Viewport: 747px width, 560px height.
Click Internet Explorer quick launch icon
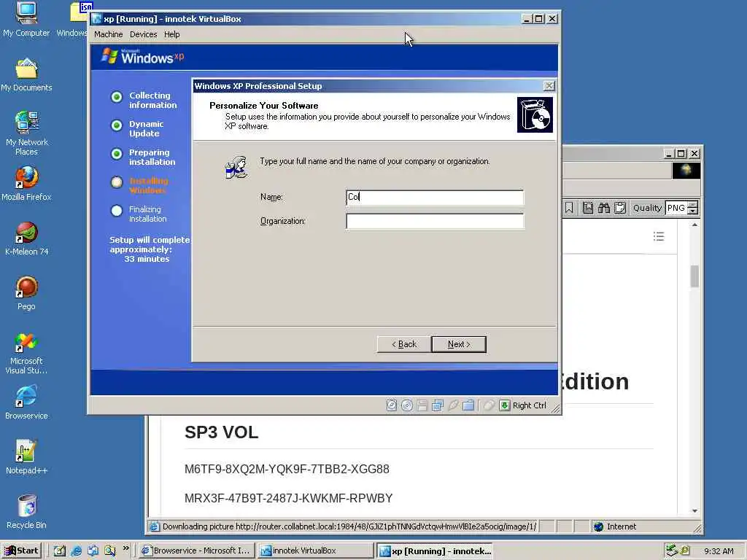76,551
